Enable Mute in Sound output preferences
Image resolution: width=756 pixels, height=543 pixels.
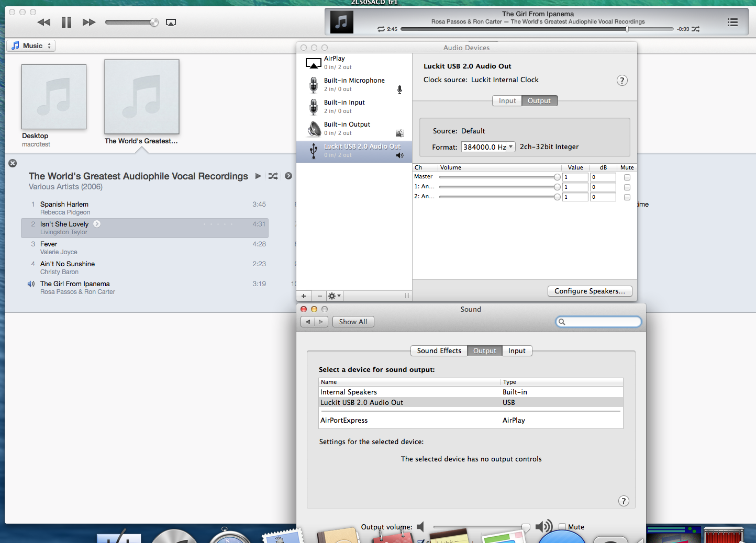coord(562,527)
